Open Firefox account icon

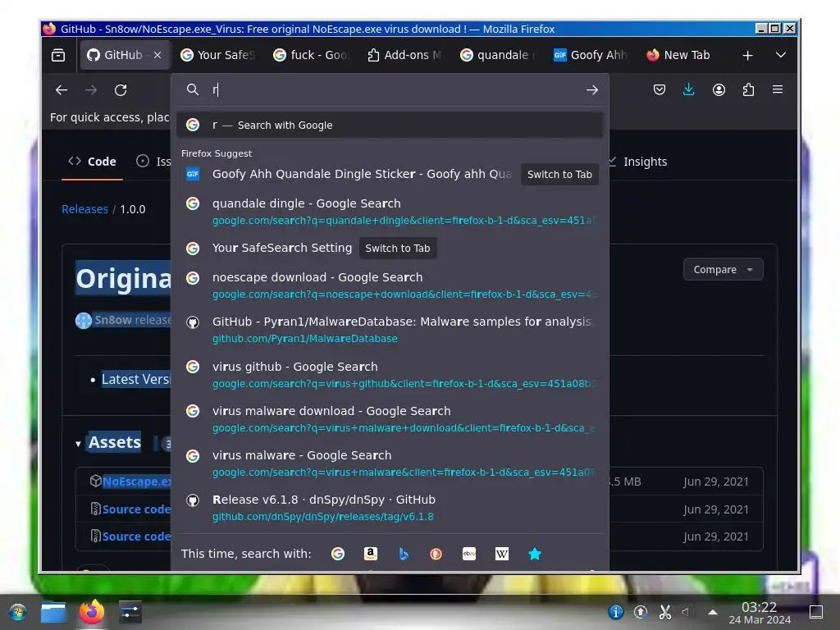tap(719, 89)
